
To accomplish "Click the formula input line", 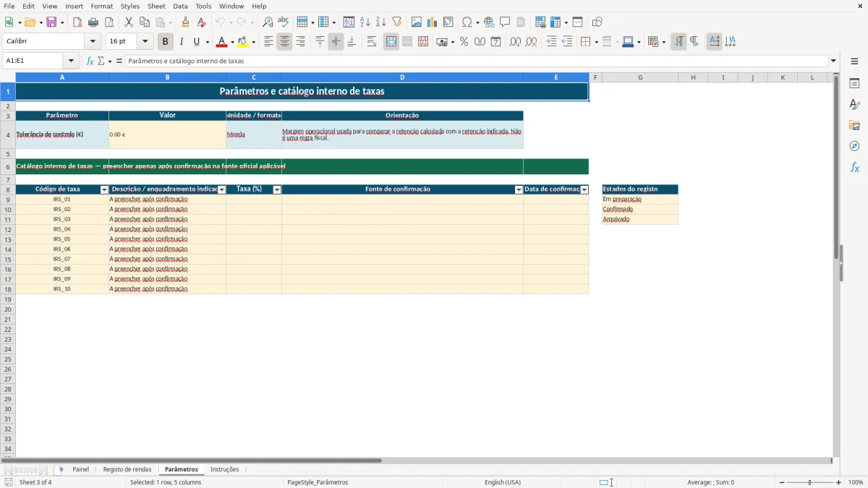I will 477,61.
